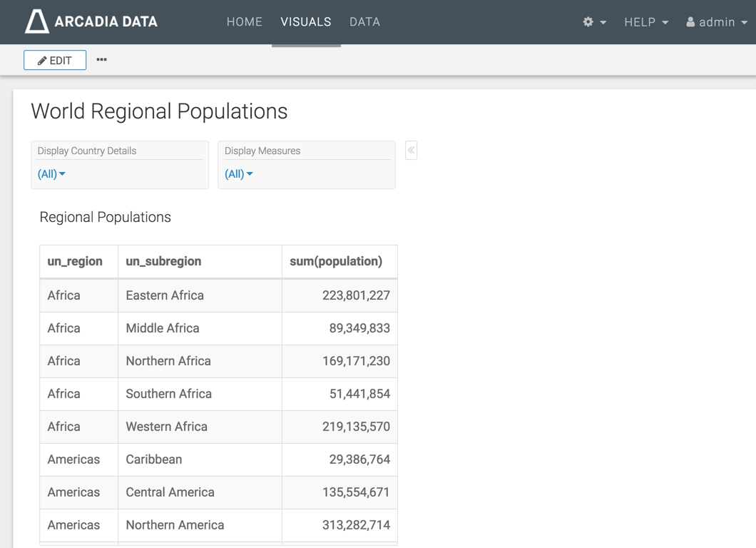Collapse the filter panel with double-chevron icon
The width and height of the screenshot is (756, 548).
[411, 151]
